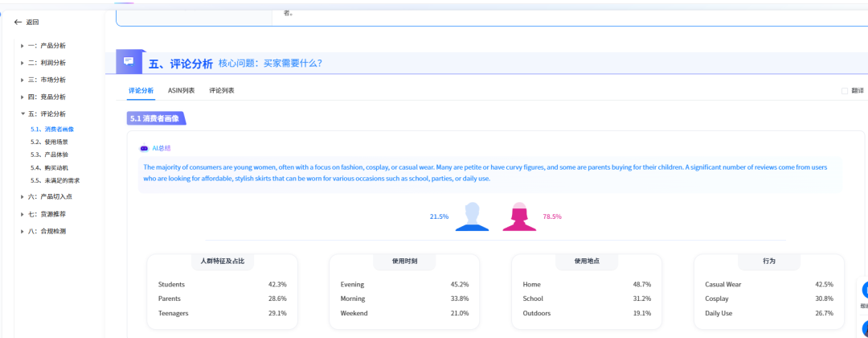Screen dimensions: 868x338
Task: Click the Cosplay row
Action: pos(769,299)
